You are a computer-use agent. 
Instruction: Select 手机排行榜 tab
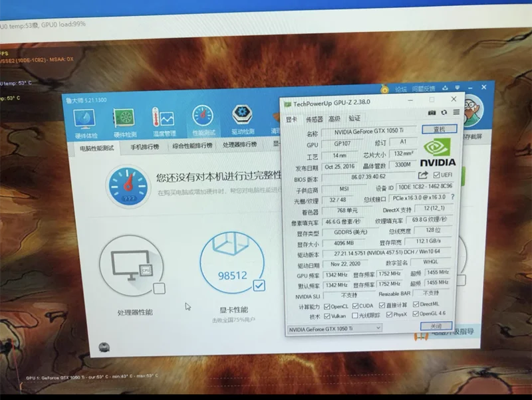coord(145,147)
